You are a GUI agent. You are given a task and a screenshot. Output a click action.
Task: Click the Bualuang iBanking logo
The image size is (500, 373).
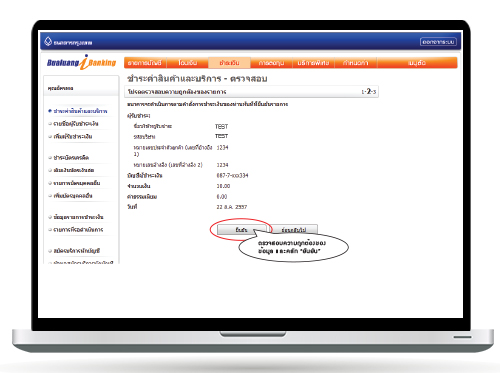[x=81, y=62]
